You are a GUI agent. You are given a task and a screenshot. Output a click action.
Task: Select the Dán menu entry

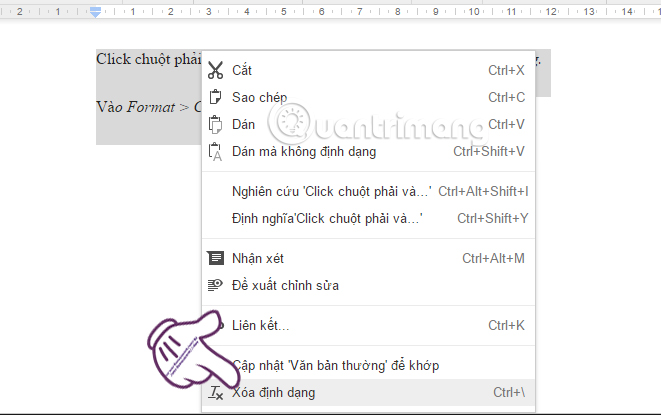368,124
